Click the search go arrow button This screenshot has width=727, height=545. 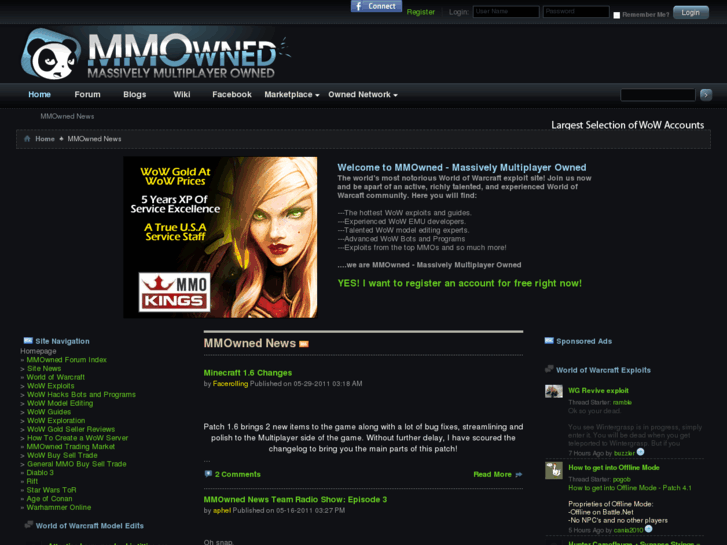[706, 95]
